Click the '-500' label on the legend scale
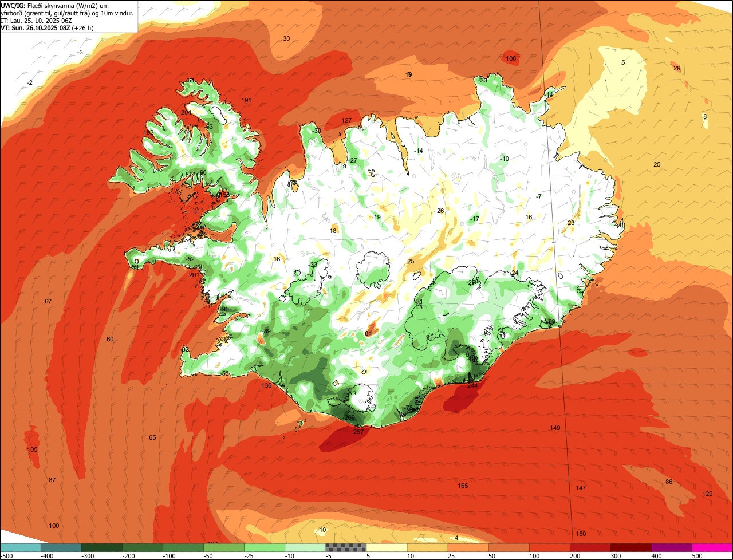 tap(6, 556)
